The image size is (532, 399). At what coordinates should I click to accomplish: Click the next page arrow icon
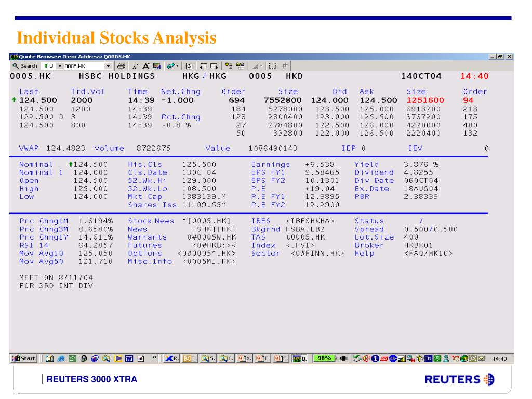click(x=214, y=66)
